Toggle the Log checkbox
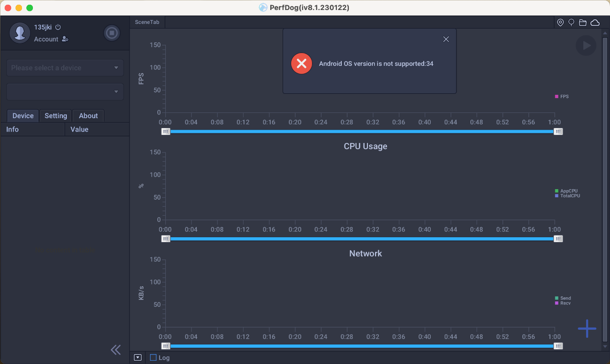Screen dimensions: 610x364 point(153,357)
